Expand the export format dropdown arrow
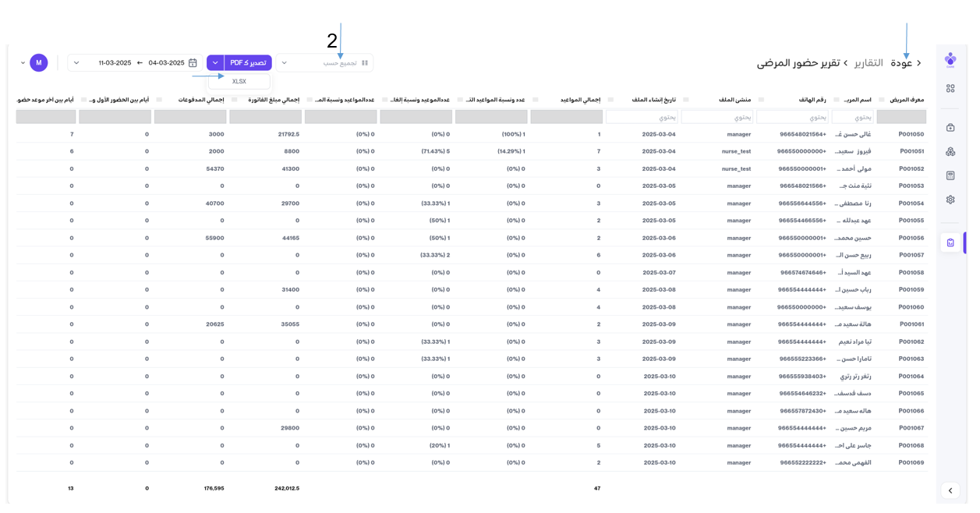The height and width of the screenshot is (513, 980). tap(215, 63)
